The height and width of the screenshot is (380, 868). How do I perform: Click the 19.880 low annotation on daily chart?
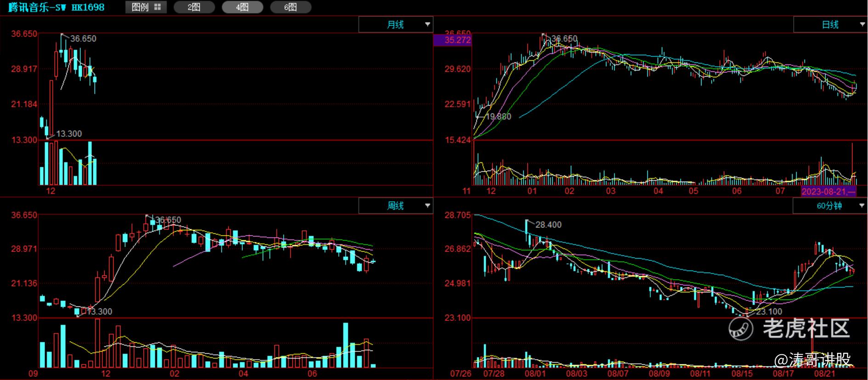[x=499, y=117]
